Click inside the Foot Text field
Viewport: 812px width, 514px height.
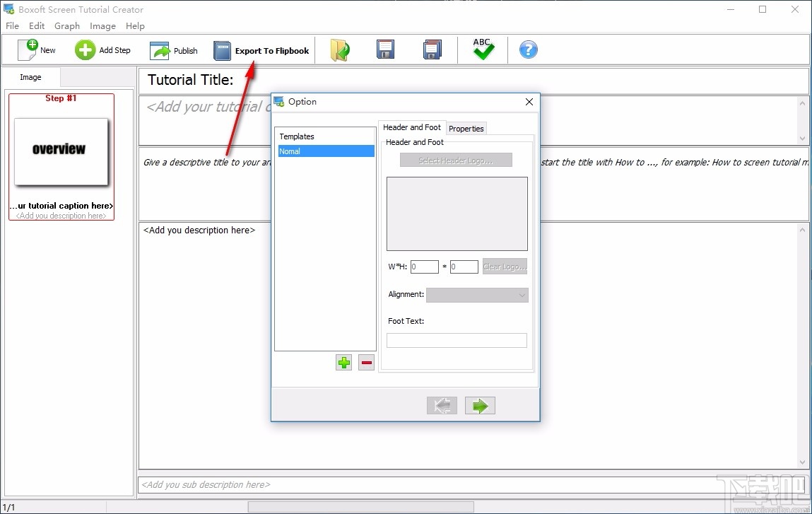(457, 340)
